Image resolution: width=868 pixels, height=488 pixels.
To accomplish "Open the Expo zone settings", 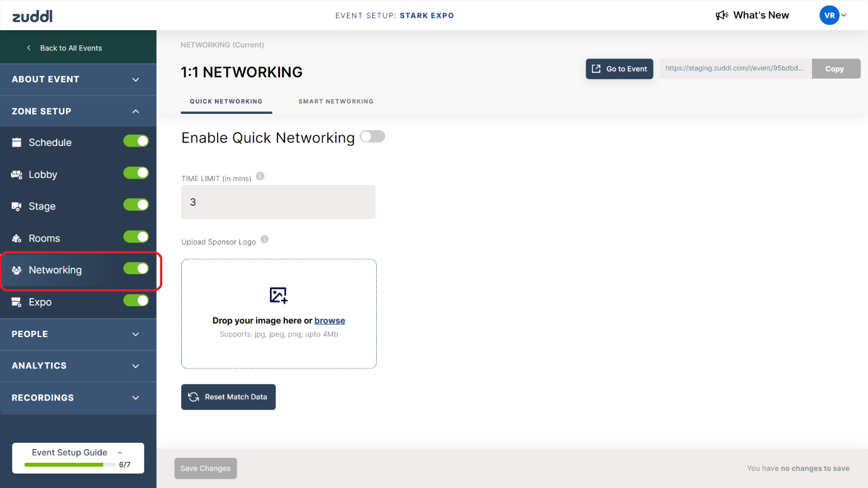I will (x=40, y=302).
